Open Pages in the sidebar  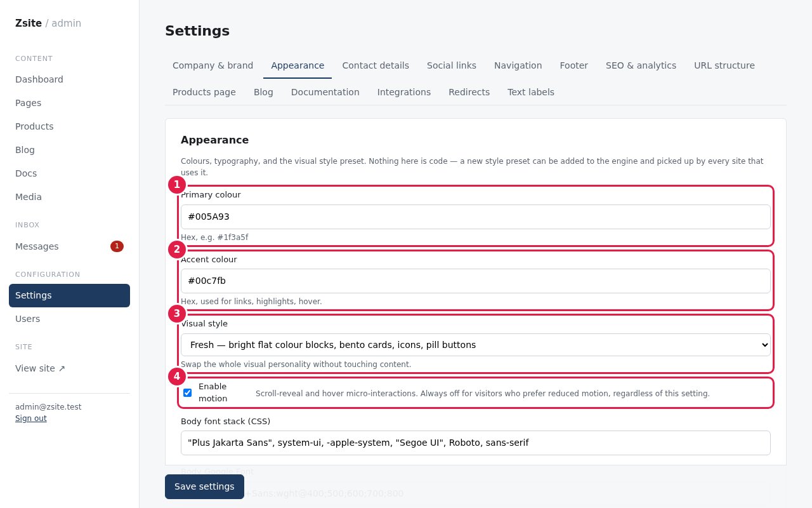tap(69, 103)
